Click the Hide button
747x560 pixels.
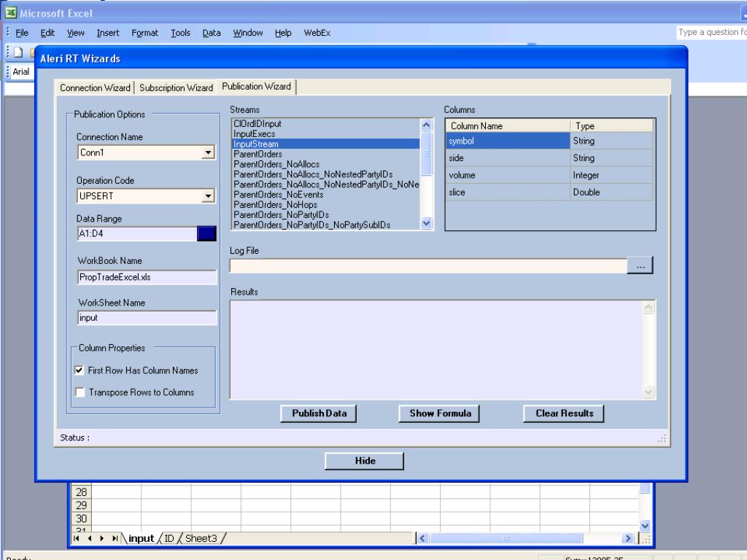click(365, 461)
